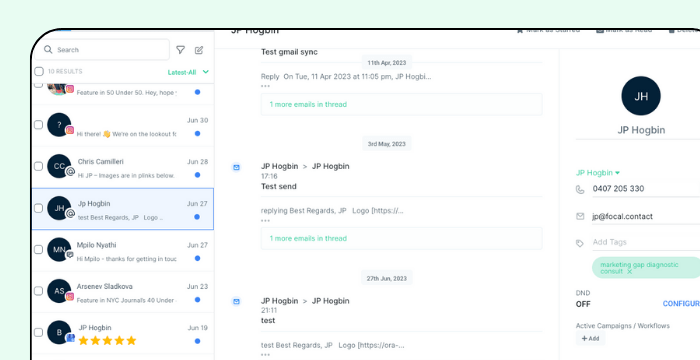The image size is (700, 360).
Task: Click the email icon beside the 3rd May message
Action: pyautogui.click(x=236, y=167)
